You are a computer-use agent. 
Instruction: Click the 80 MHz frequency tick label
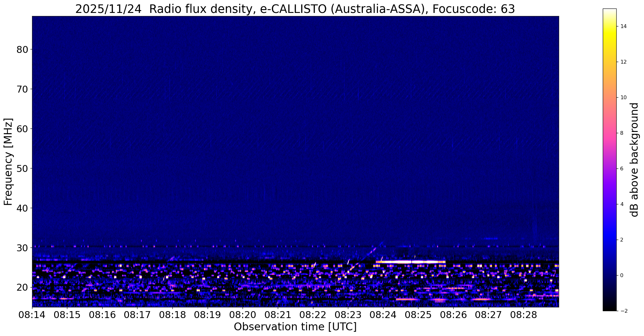(x=22, y=49)
